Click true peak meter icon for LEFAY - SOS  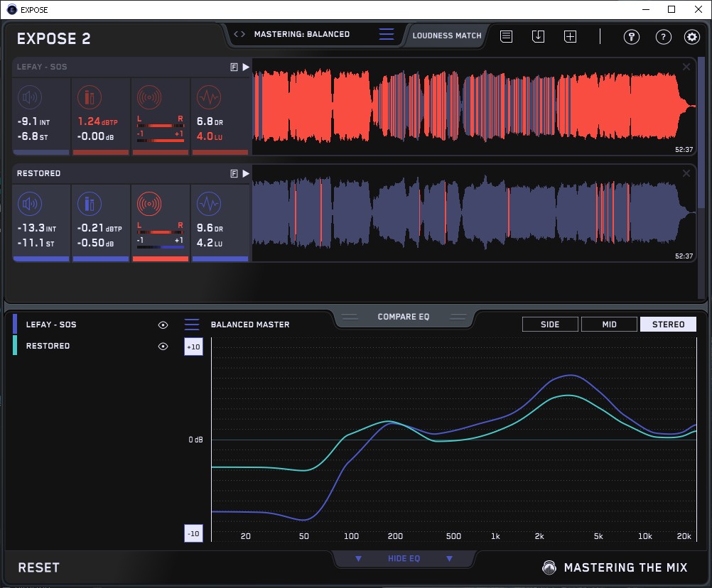(90, 97)
